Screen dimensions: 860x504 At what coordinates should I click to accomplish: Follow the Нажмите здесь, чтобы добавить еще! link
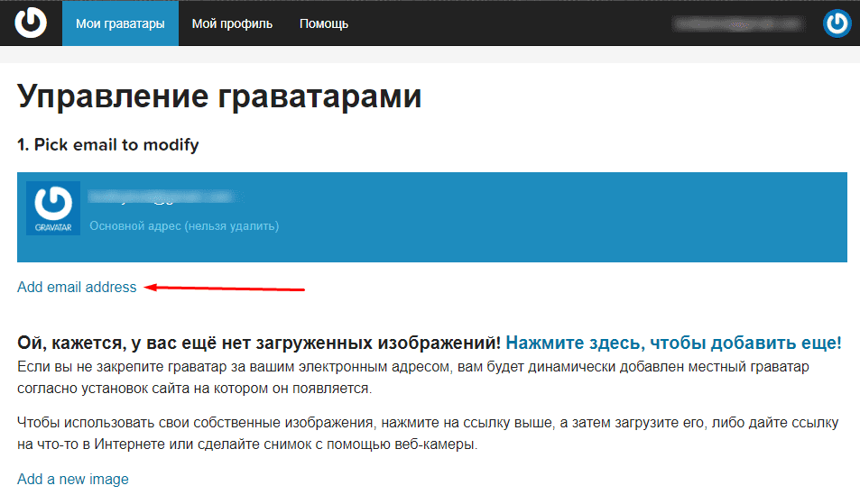point(673,343)
